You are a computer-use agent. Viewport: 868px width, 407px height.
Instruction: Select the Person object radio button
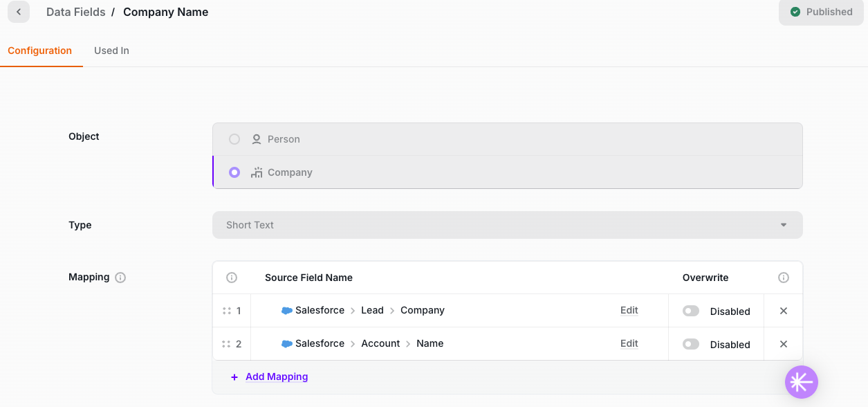pos(234,139)
